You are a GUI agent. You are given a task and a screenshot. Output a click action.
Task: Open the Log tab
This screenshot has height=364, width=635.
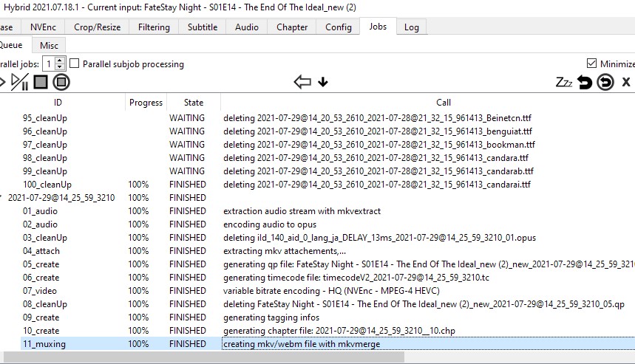tap(411, 27)
